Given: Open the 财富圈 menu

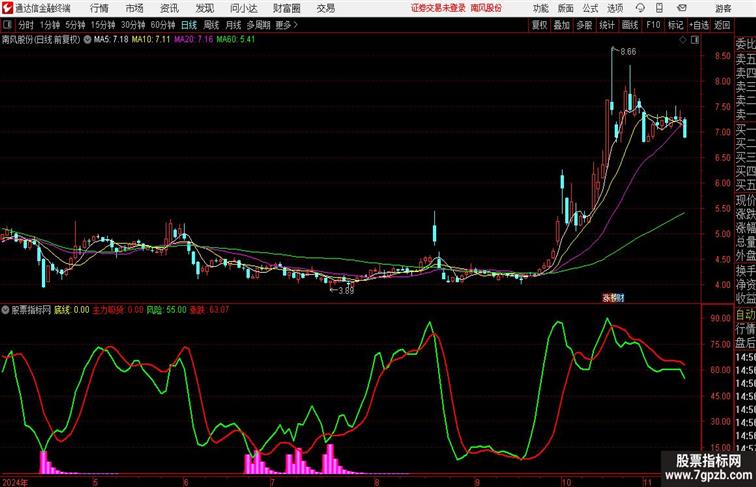Looking at the screenshot, I should pos(286,8).
